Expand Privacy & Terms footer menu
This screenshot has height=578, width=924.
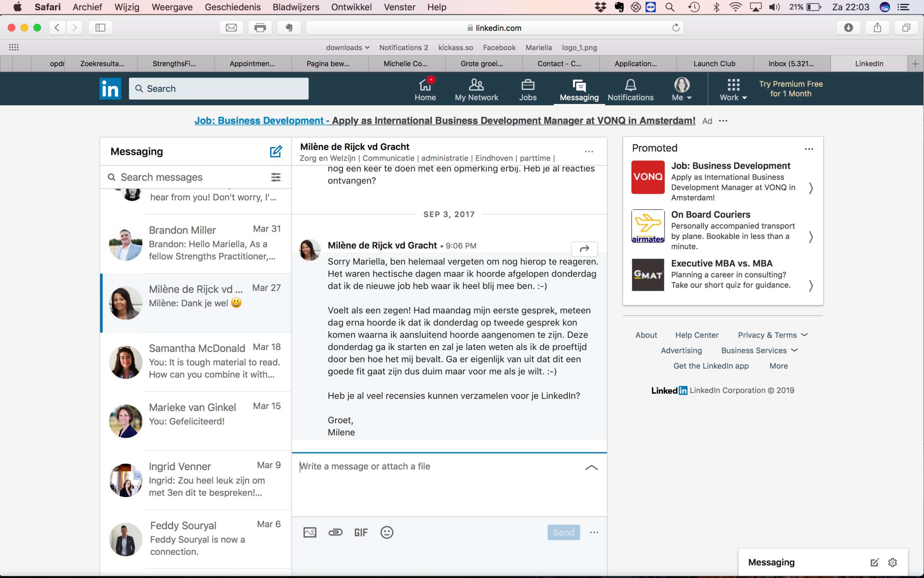point(772,335)
